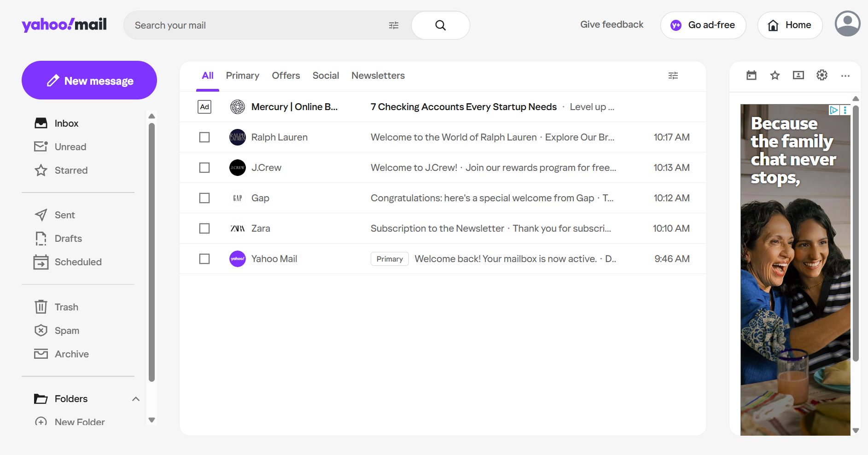Select the J.Crew email checkbox
Image resolution: width=868 pixels, height=455 pixels.
pyautogui.click(x=204, y=168)
